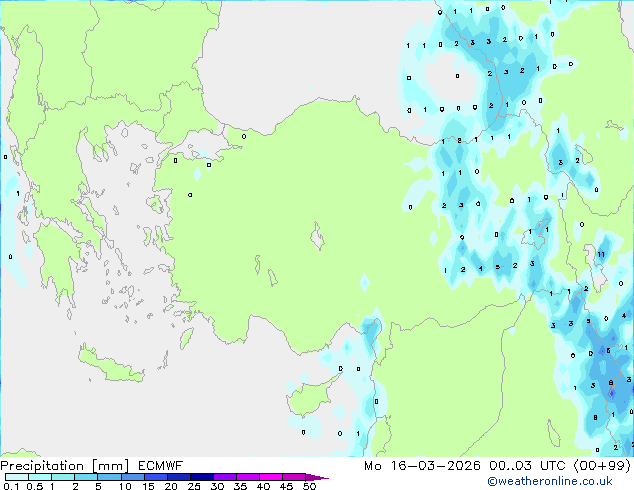Click the 0.1–0.5 mm legend swatch

click(17, 477)
